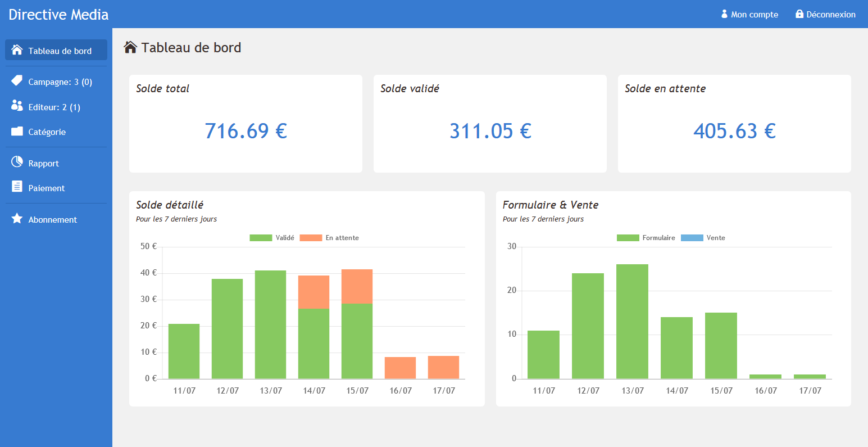Toggle the Formulaire legend series
This screenshot has width=868, height=447.
click(646, 238)
